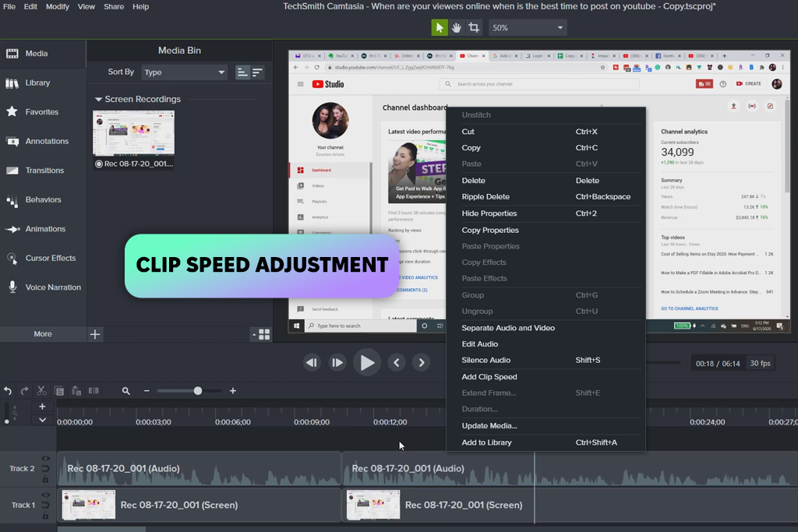Click the Undo icon

[x=8, y=390]
